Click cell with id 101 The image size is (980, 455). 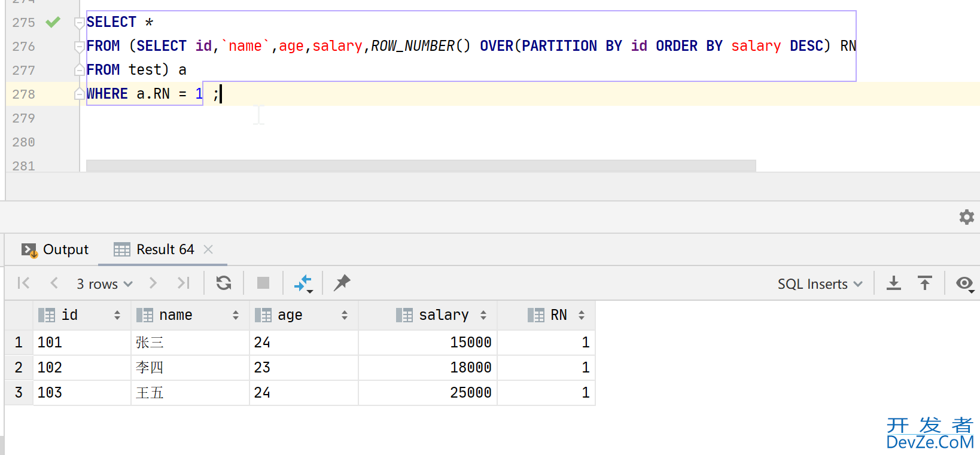82,343
